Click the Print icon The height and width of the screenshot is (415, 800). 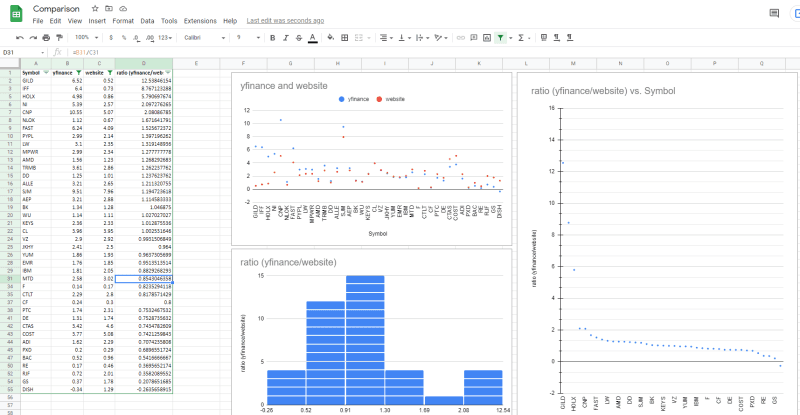[47, 37]
